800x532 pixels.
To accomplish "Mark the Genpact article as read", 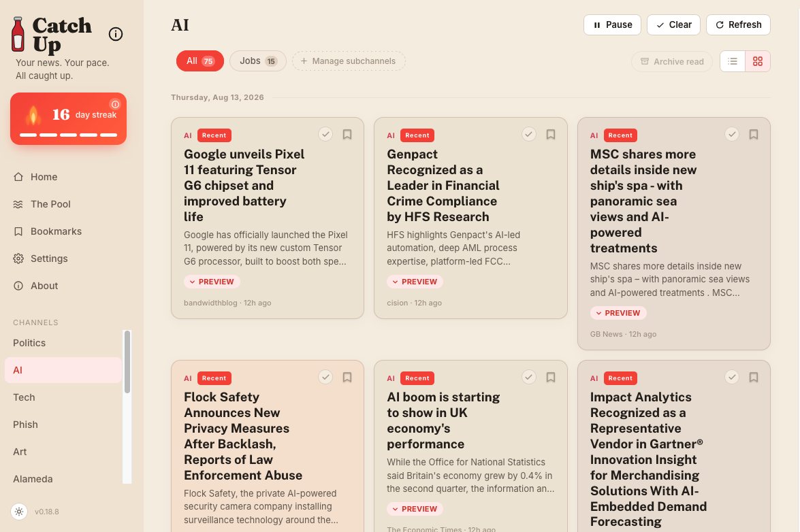I will 529,134.
